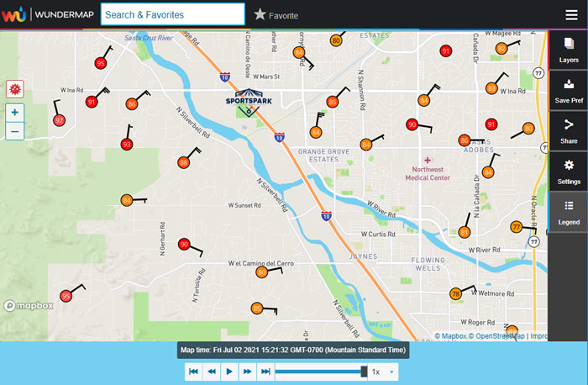Step forward one frame

tap(248, 372)
